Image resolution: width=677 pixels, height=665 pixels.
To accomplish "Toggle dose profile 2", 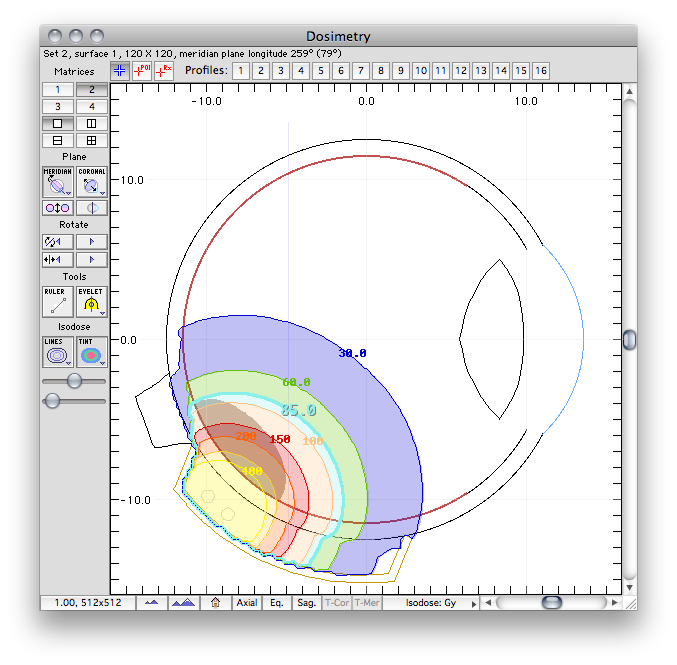I will pyautogui.click(x=261, y=71).
